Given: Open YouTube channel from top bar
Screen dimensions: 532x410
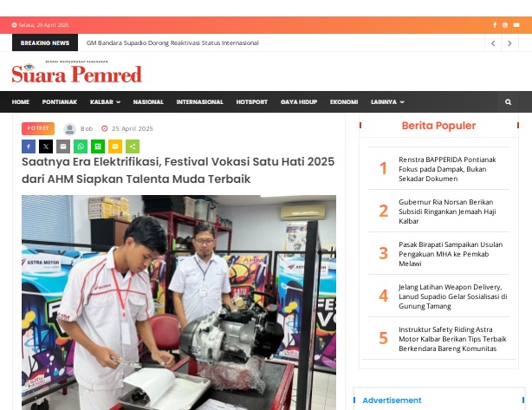Looking at the screenshot, I should [516, 25].
